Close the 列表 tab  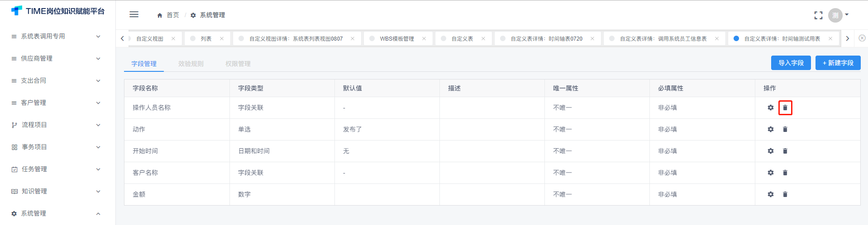[222, 38]
